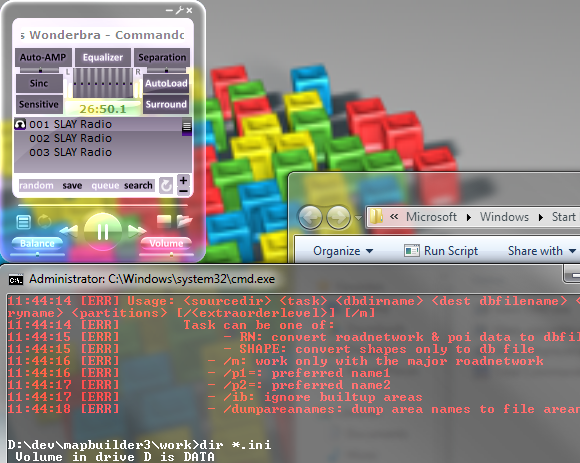The width and height of the screenshot is (580, 463).
Task: Toggle the Surround option
Action: (x=166, y=104)
